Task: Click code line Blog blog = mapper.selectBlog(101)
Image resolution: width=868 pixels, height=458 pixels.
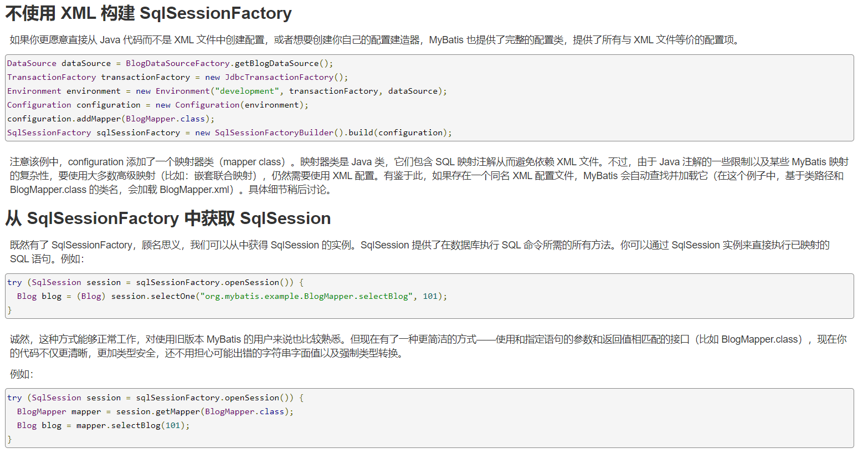Action: click(103, 425)
